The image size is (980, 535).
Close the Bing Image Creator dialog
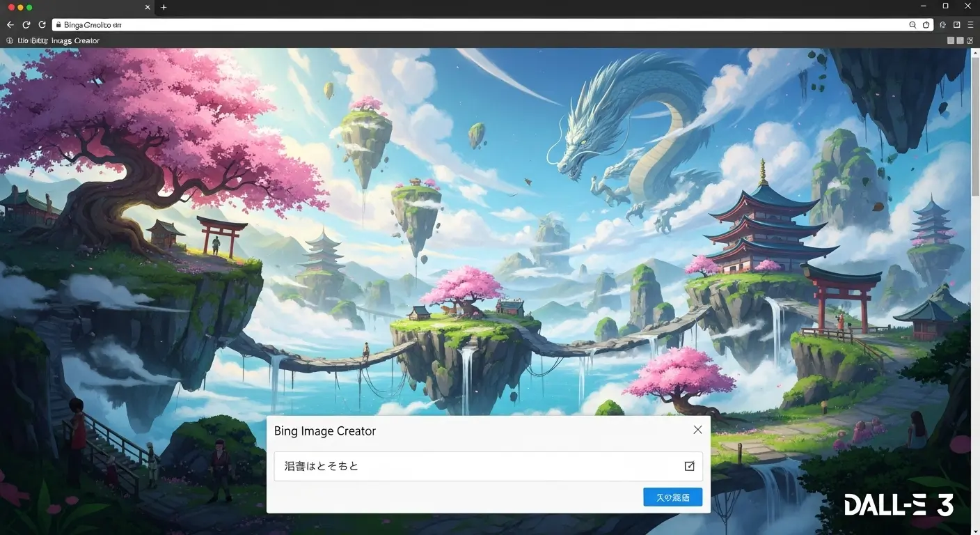click(697, 430)
